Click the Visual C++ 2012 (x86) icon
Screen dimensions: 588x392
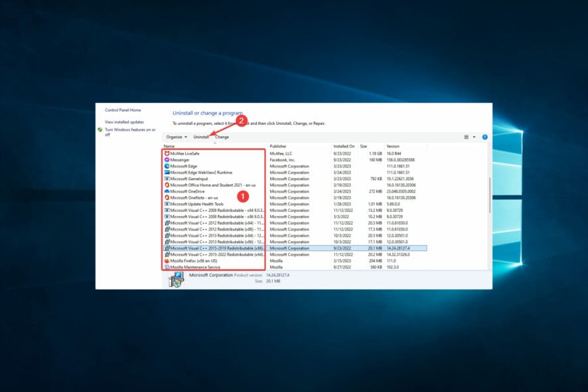click(x=167, y=229)
